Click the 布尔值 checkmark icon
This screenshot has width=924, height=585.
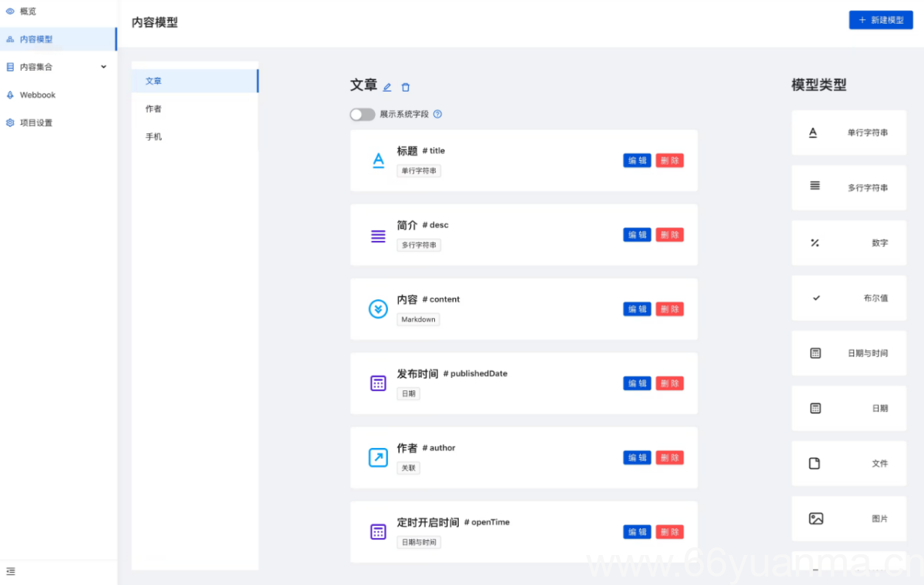pyautogui.click(x=816, y=298)
